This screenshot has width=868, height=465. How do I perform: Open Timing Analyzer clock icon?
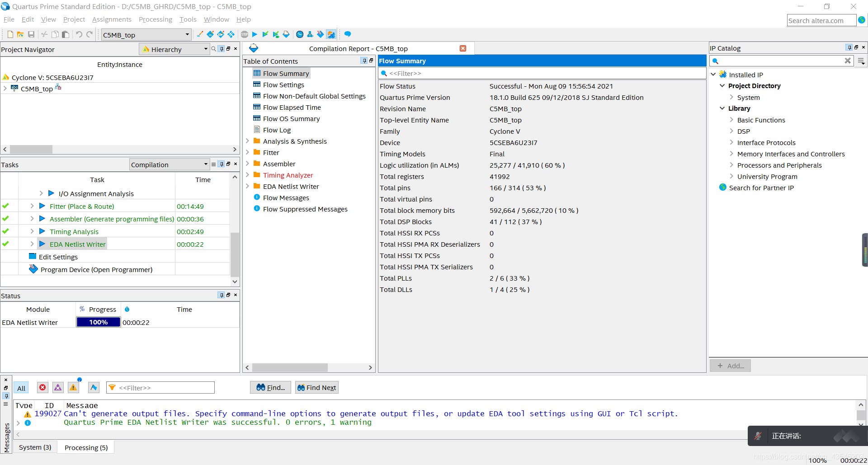[x=300, y=34]
